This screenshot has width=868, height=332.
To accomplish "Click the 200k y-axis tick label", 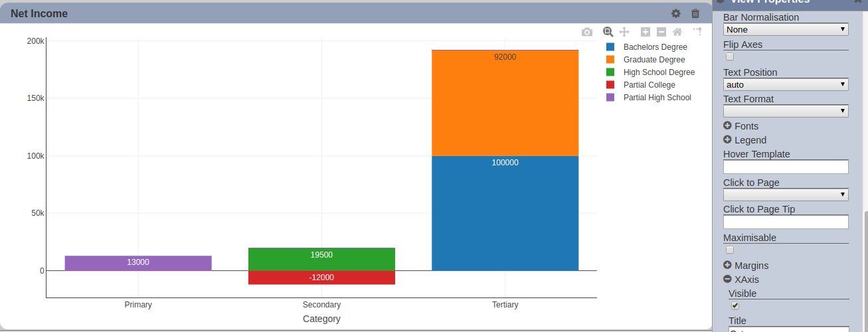I will point(35,41).
